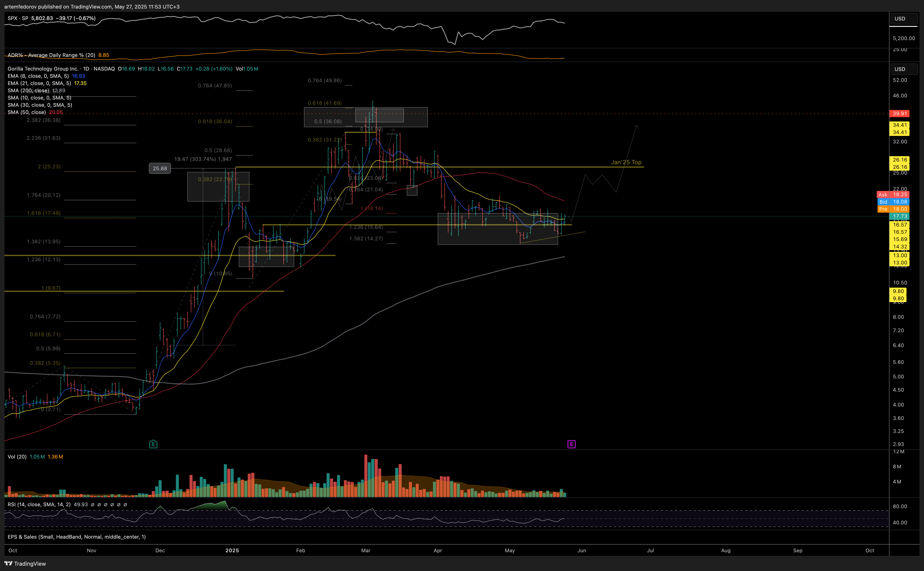This screenshot has width=924, height=571.
Task: Select the 1.236 (12.13) Fibonacci label
Action: coord(43,260)
